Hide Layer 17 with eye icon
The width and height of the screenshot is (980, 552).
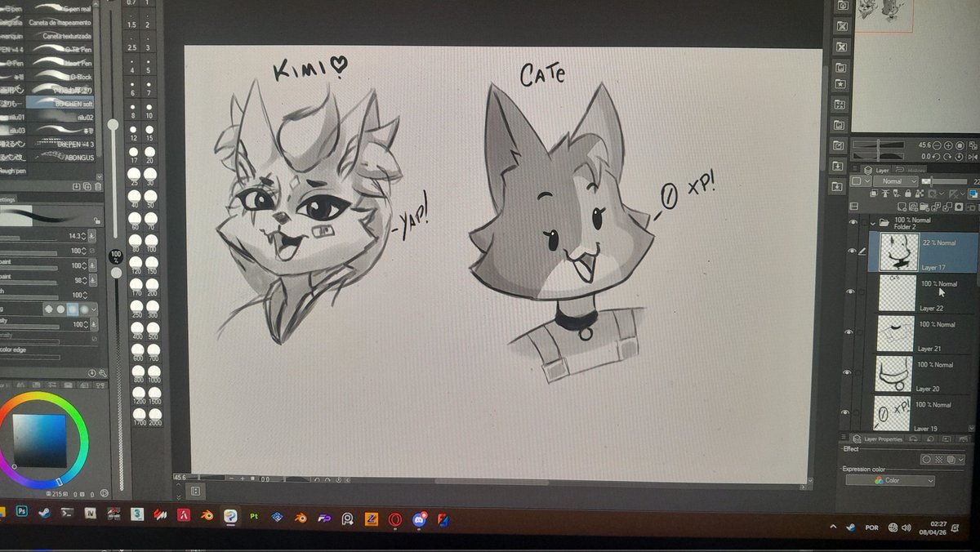[853, 252]
